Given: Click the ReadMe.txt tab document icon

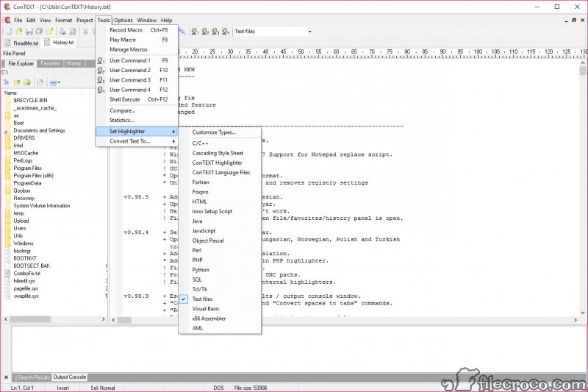Looking at the screenshot, I should [x=7, y=43].
